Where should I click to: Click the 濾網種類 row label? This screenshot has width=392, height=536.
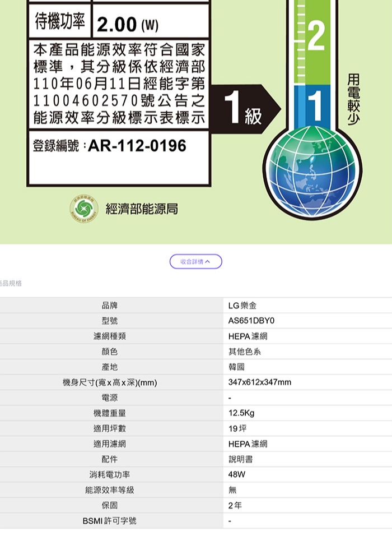tap(109, 336)
